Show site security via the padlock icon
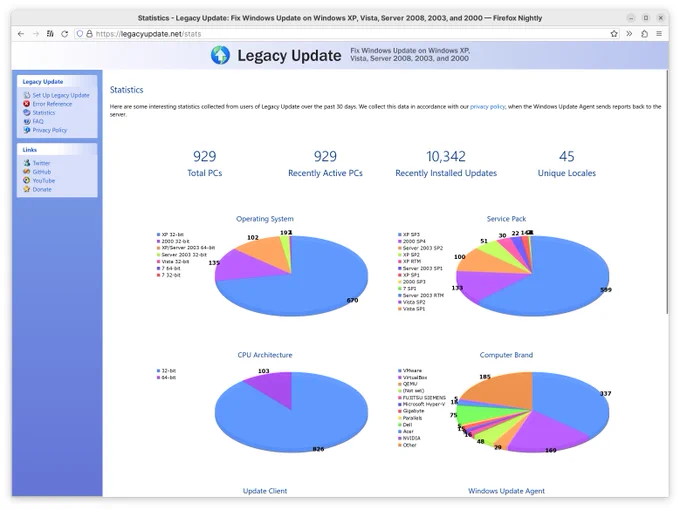The height and width of the screenshot is (510, 680). 89,34
